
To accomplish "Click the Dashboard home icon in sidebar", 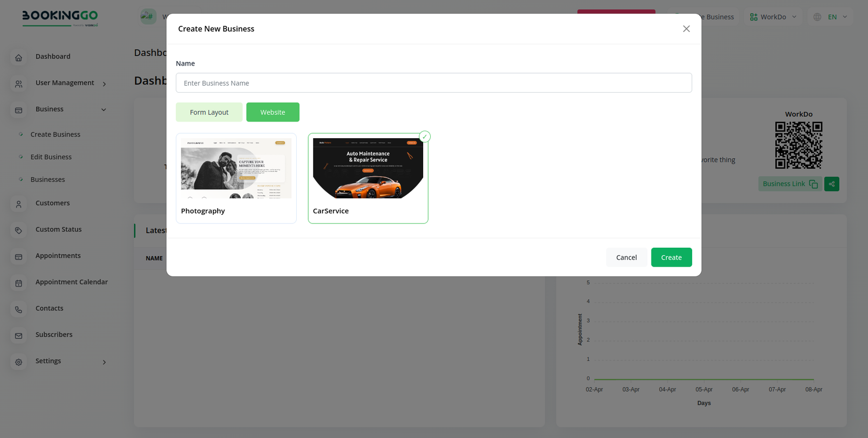I will pos(18,57).
